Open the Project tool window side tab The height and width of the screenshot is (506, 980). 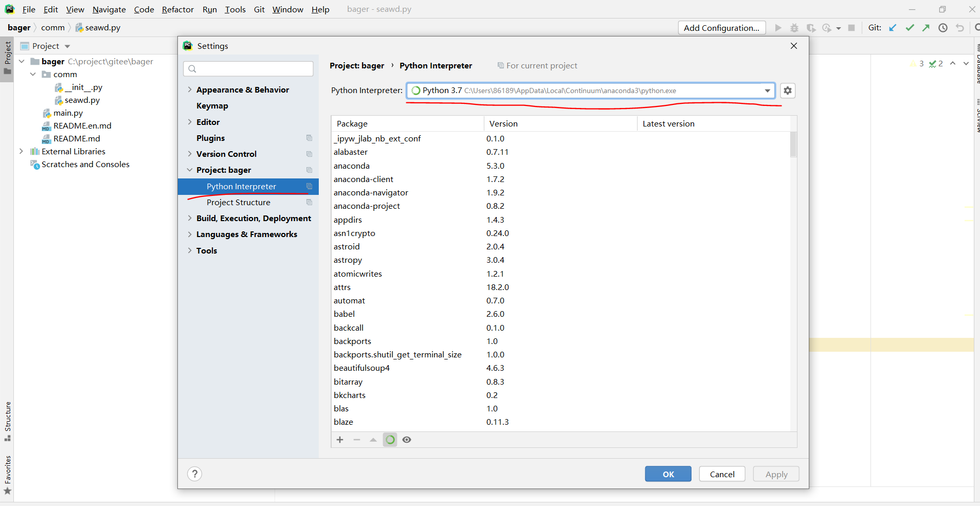(7, 58)
